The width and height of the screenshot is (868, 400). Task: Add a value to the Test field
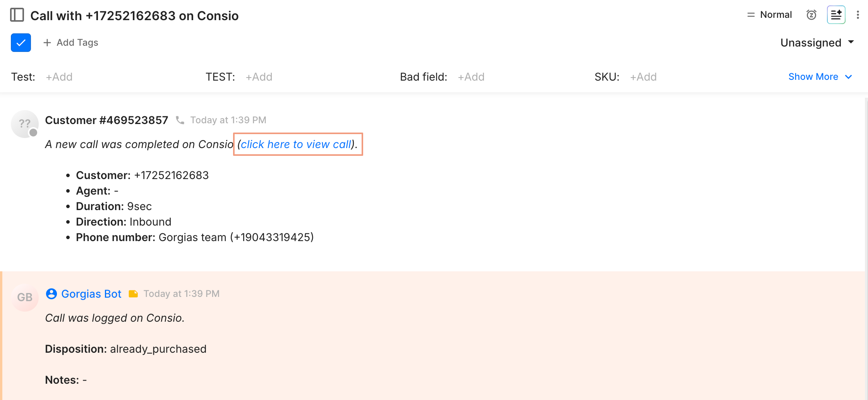(x=59, y=77)
